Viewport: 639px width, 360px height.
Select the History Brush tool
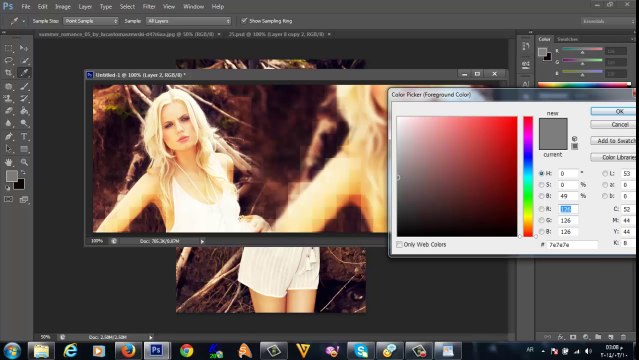tap(24, 98)
